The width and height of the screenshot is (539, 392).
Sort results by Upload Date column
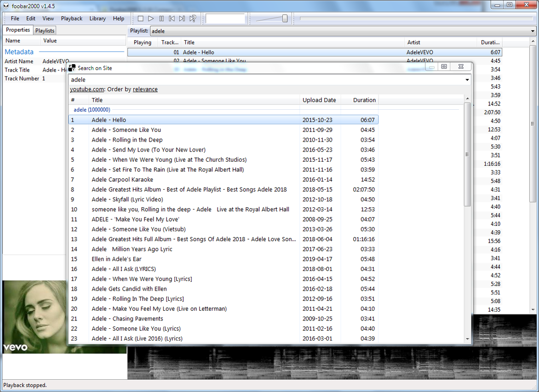tap(320, 100)
